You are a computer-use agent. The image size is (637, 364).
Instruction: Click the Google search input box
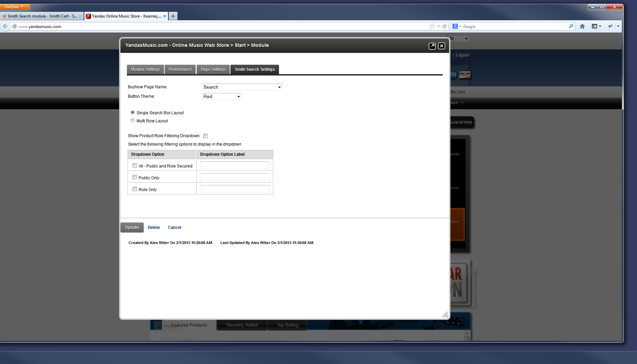(x=515, y=26)
